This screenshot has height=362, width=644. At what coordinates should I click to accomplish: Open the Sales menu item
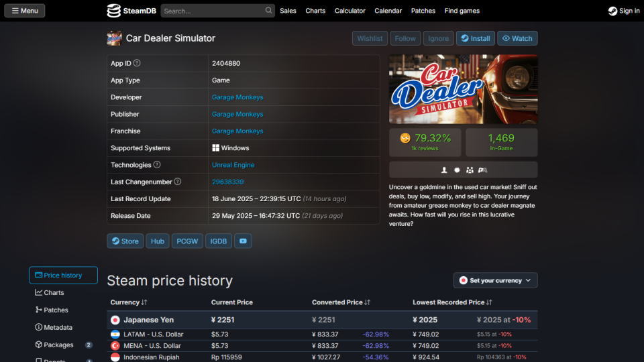coord(288,11)
